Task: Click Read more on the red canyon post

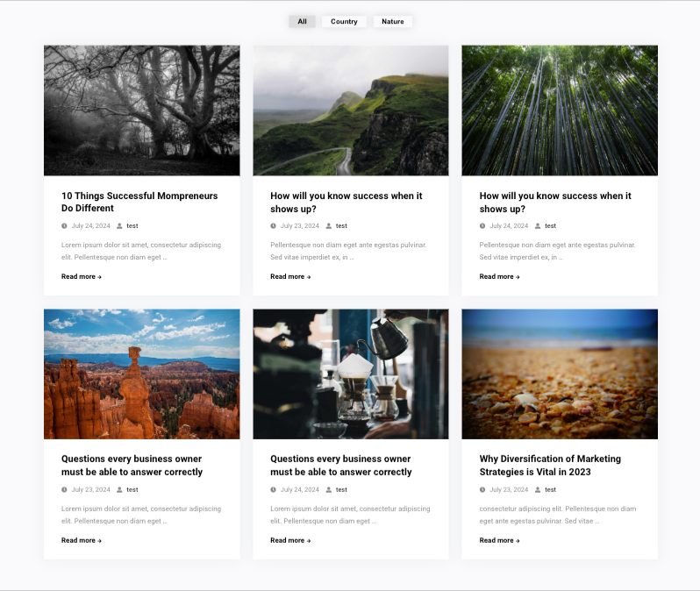Action: (x=82, y=540)
